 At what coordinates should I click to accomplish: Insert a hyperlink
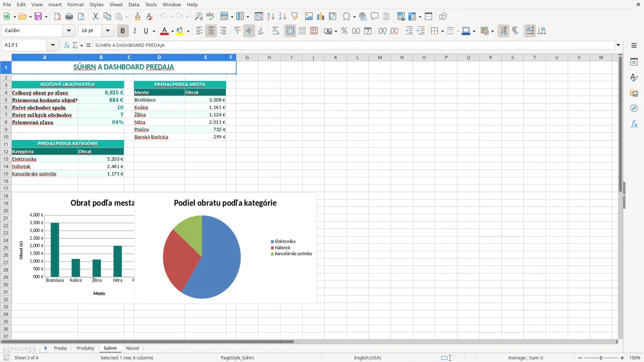[363, 17]
